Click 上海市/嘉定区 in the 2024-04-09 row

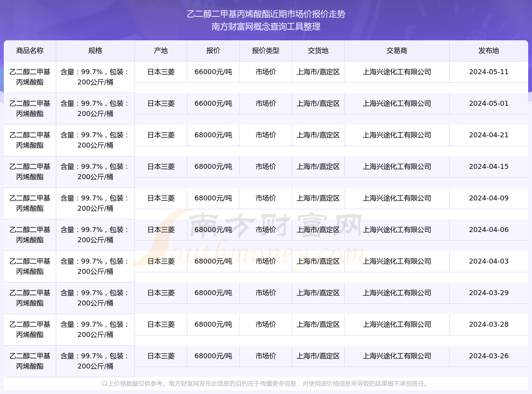[318, 198]
